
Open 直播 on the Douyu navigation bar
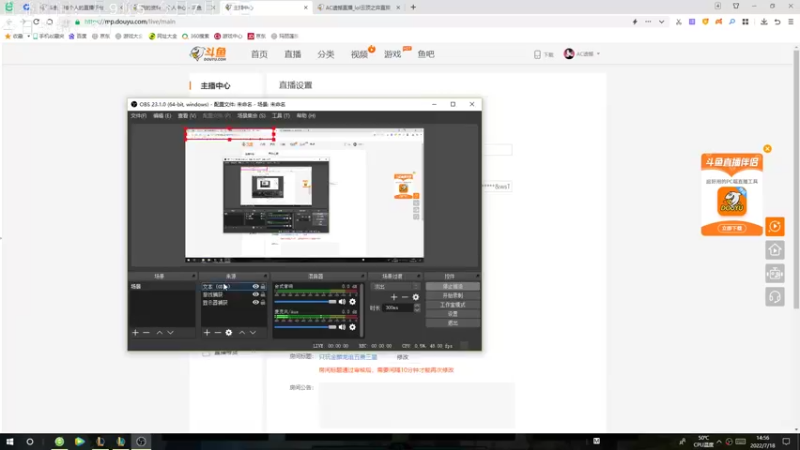tap(292, 54)
